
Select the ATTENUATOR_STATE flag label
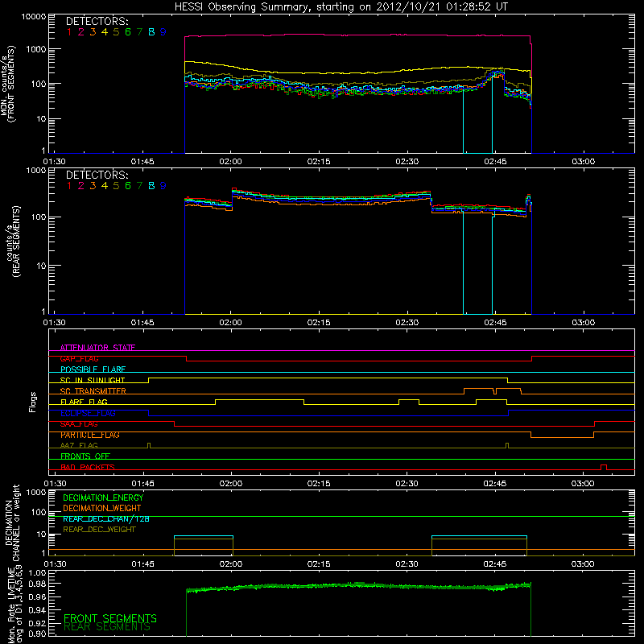click(x=97, y=348)
